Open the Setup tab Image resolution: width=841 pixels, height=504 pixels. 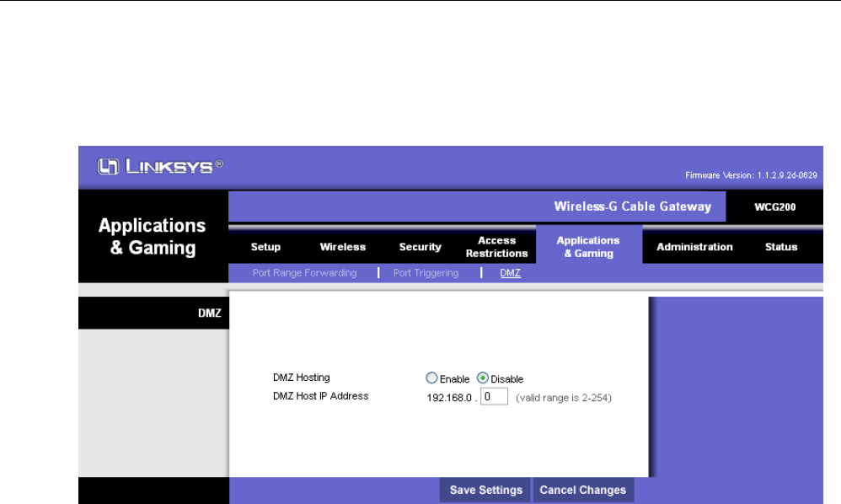(x=265, y=247)
